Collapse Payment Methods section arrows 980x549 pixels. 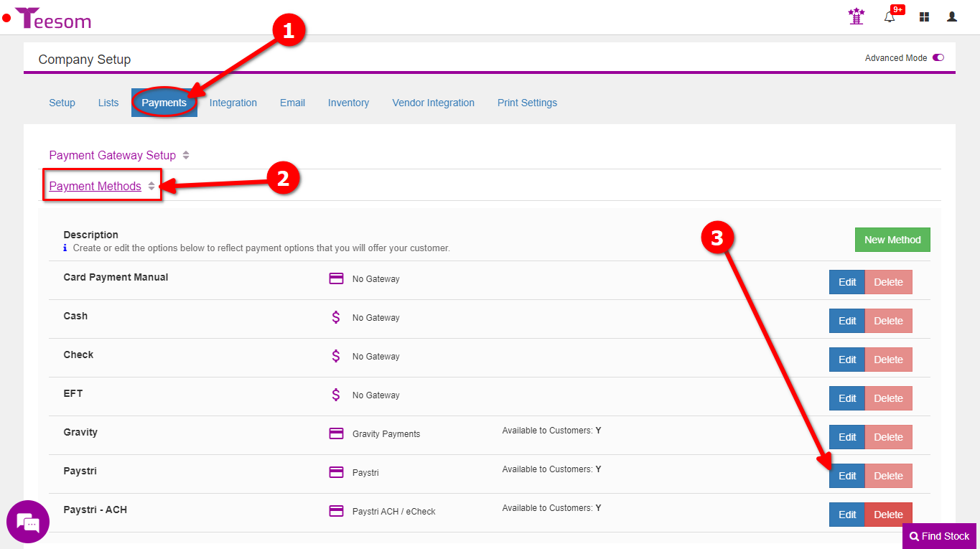(x=151, y=186)
